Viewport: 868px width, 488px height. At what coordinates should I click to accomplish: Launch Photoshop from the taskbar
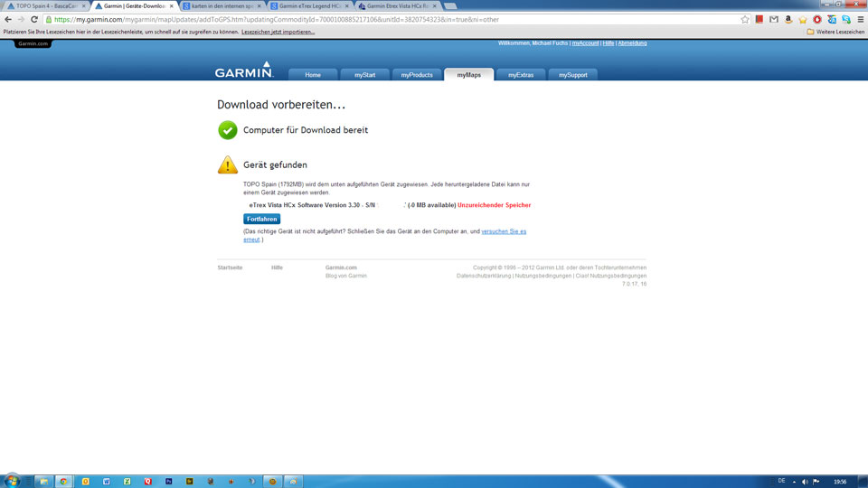pos(169,482)
